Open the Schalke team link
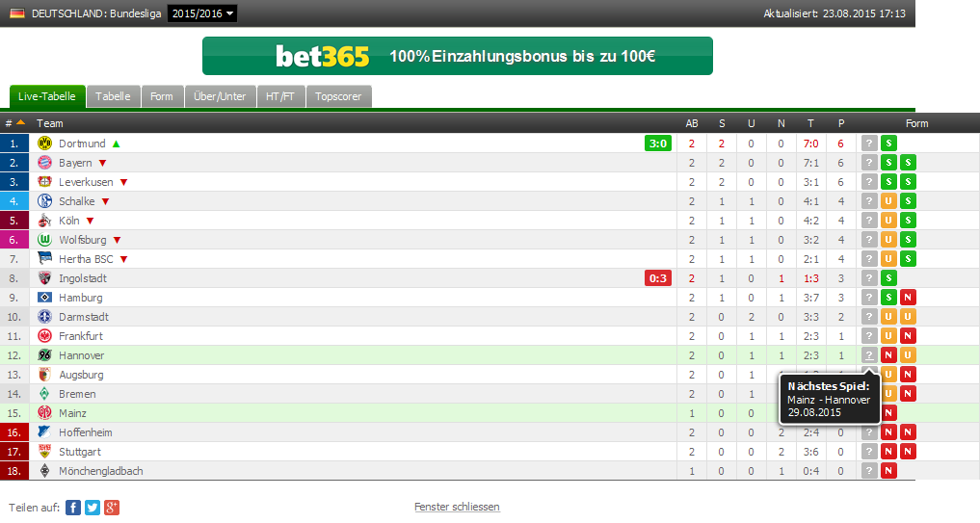The image size is (980, 523). pyautogui.click(x=76, y=201)
